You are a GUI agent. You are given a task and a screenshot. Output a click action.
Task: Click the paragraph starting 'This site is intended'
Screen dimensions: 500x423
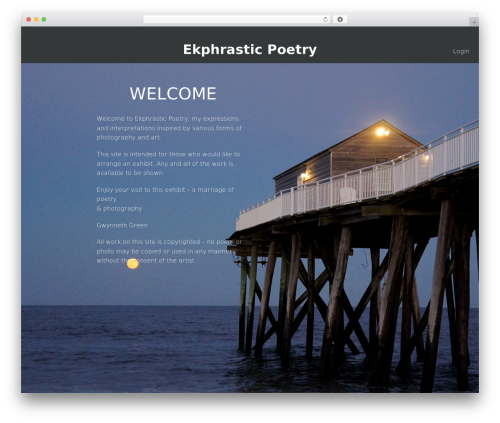click(x=168, y=164)
